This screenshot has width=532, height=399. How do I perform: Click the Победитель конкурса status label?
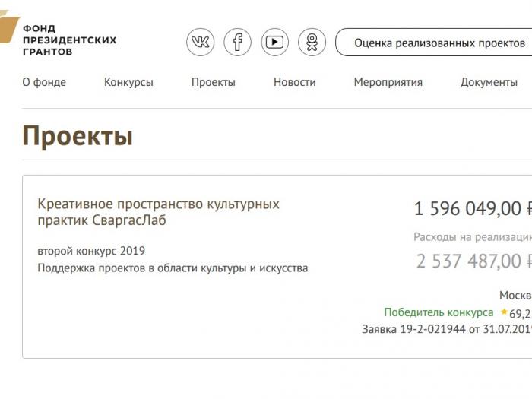point(439,312)
